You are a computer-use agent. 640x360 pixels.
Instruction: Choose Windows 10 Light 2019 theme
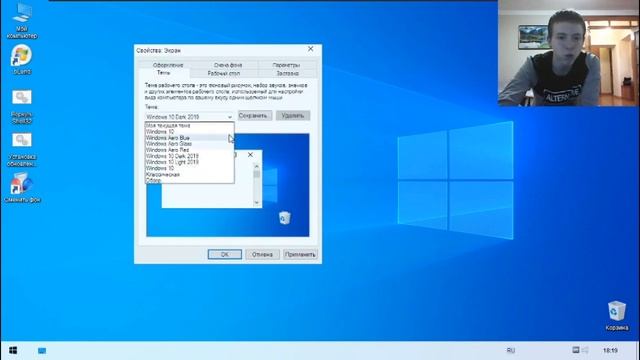pos(189,162)
